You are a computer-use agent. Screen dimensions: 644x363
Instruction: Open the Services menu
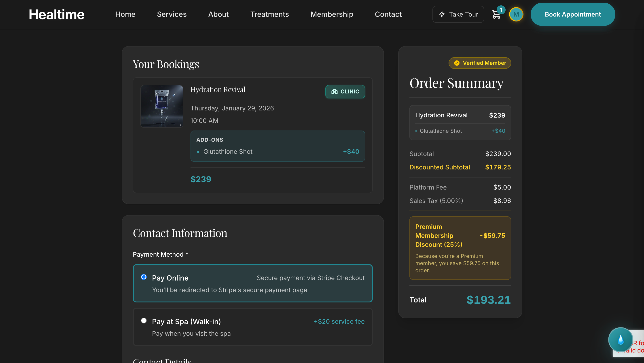pos(172,14)
